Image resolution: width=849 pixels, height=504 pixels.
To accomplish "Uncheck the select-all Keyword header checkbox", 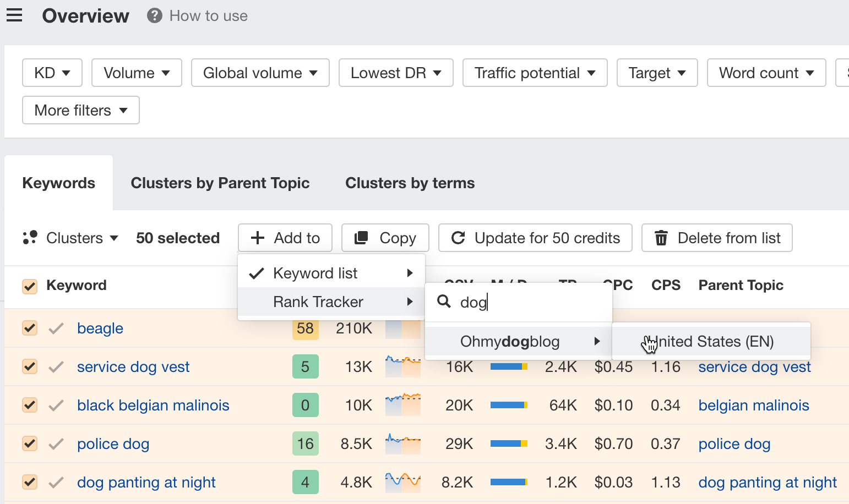I will 30,286.
